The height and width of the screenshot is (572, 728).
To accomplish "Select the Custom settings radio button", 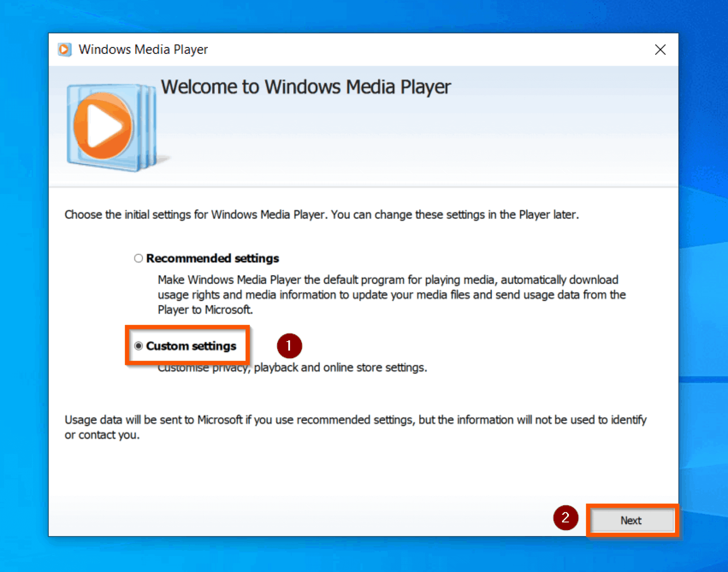I will pyautogui.click(x=138, y=346).
